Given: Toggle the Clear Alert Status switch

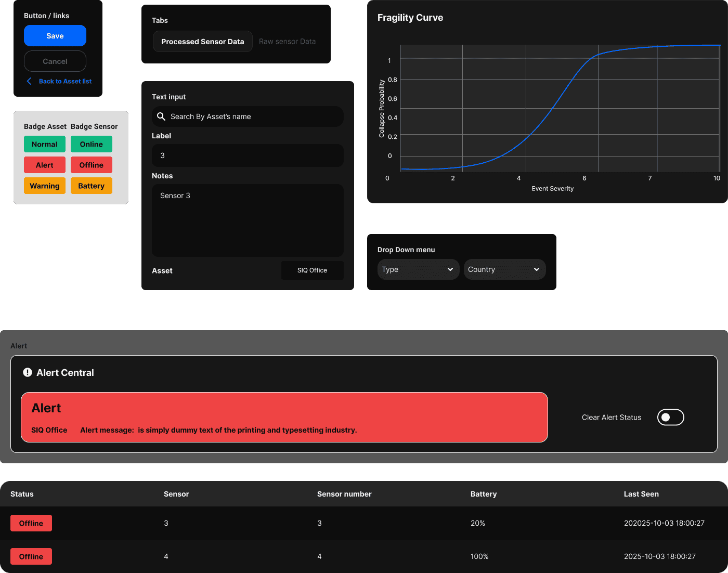Looking at the screenshot, I should (x=670, y=417).
